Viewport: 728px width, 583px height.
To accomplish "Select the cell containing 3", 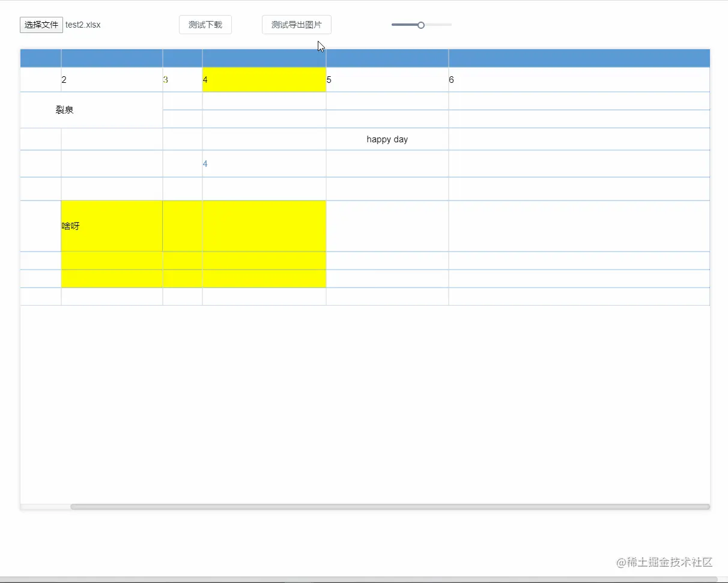I will click(183, 80).
